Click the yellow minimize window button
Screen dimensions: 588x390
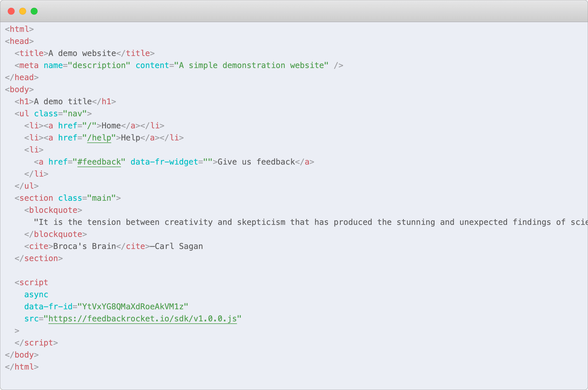point(23,11)
